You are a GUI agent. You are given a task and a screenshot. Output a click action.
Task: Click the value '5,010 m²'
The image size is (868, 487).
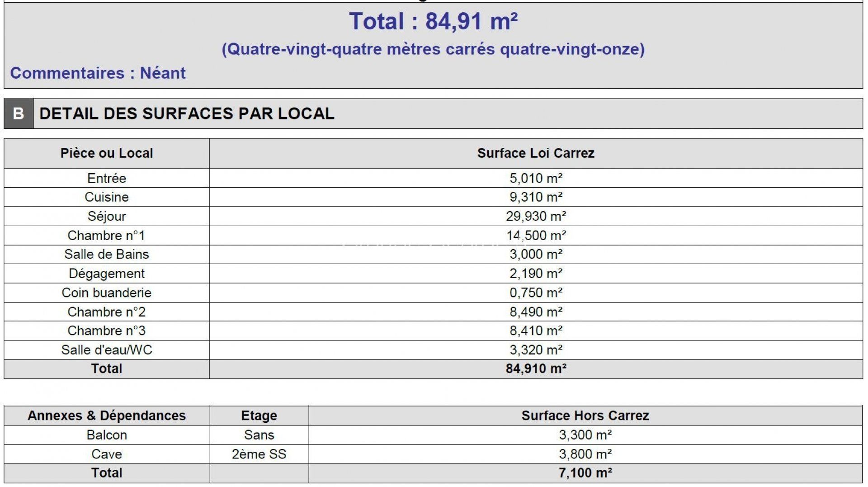coord(536,178)
